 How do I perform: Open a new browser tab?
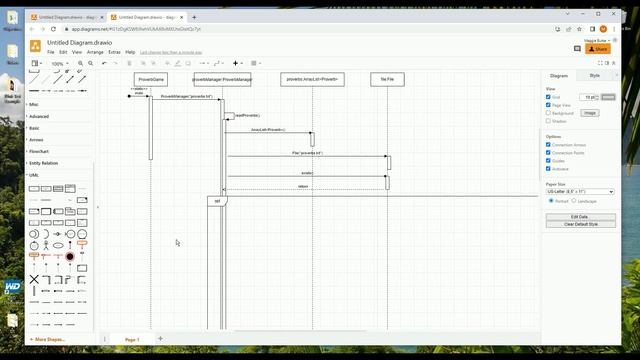[194, 17]
